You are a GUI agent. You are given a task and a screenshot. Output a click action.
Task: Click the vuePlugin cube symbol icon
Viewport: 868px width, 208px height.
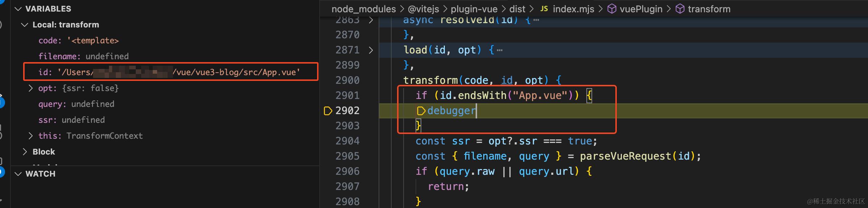coord(612,9)
